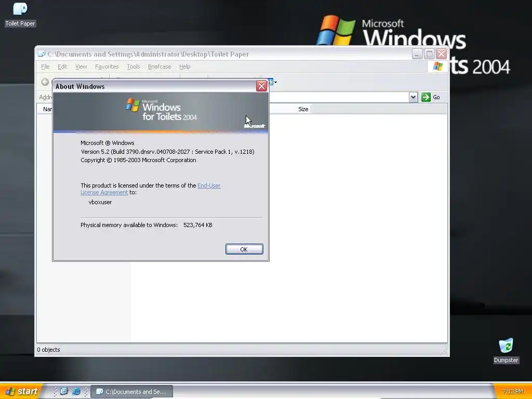Expand the Views button dropdown arrow
This screenshot has height=399, width=532.
click(x=275, y=82)
